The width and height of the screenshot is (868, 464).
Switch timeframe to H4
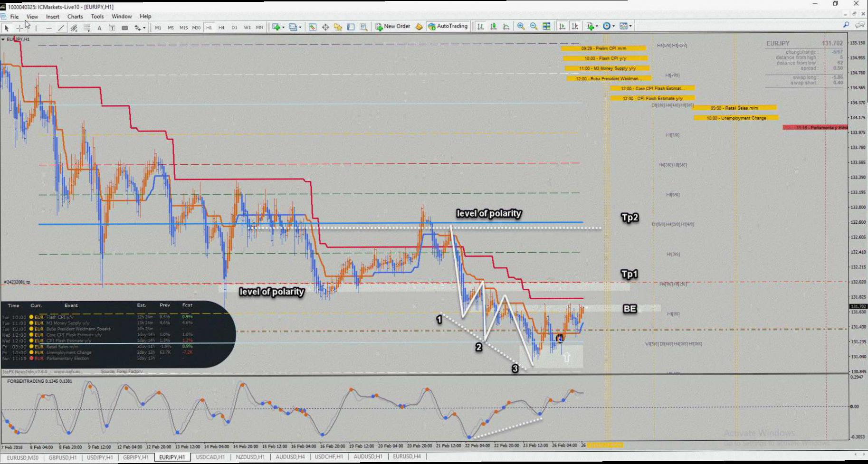tap(221, 28)
